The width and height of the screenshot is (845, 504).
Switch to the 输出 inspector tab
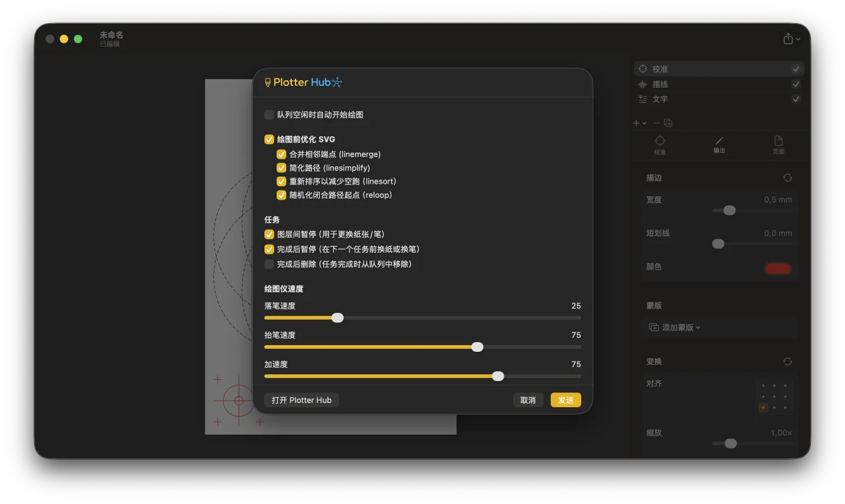[x=719, y=145]
